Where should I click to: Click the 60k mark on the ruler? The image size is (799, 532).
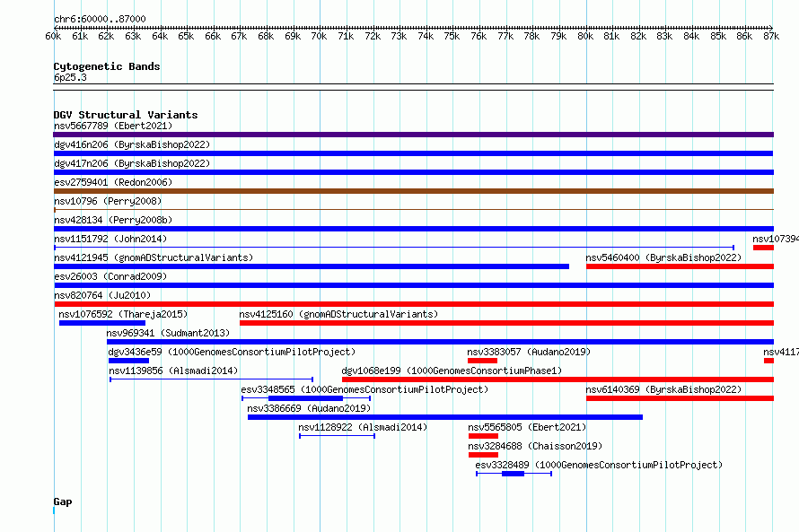click(53, 36)
